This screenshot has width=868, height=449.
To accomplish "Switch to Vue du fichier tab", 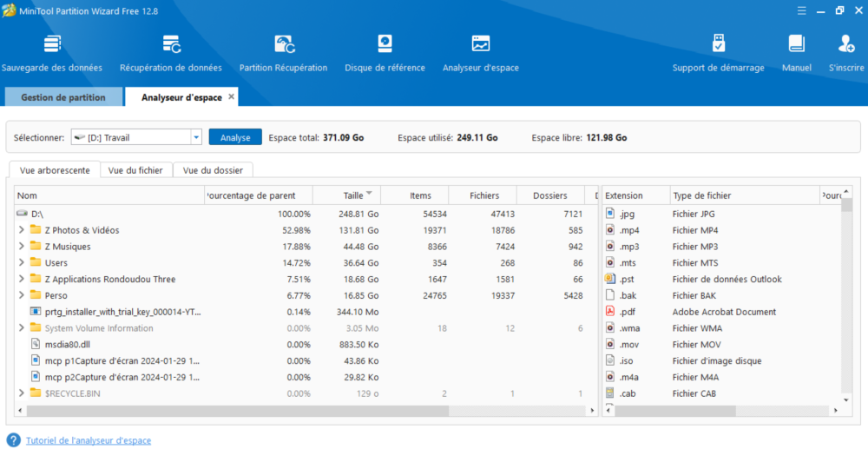I will tap(136, 170).
